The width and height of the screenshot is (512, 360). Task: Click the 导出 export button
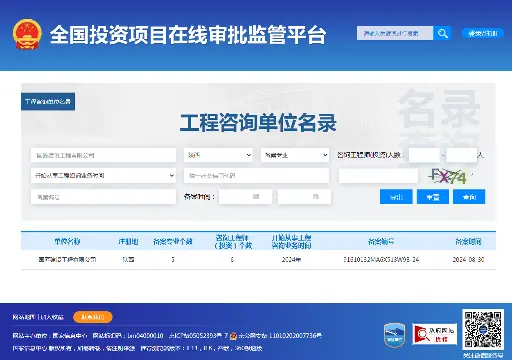(396, 197)
